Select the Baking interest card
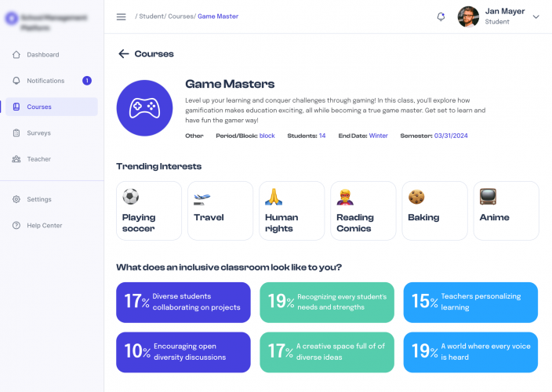The width and height of the screenshot is (552, 392). coord(434,211)
